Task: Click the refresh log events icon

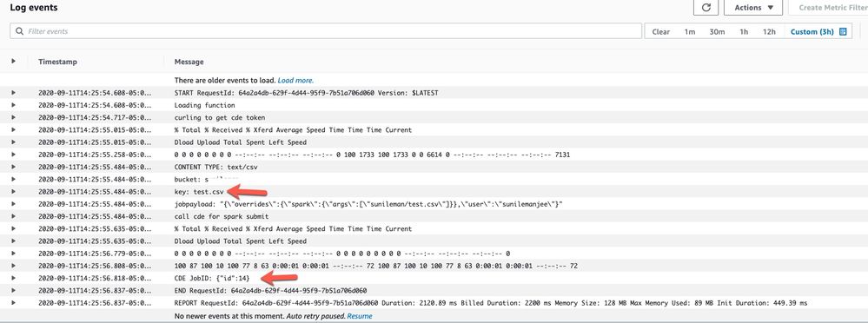Action: point(706,8)
